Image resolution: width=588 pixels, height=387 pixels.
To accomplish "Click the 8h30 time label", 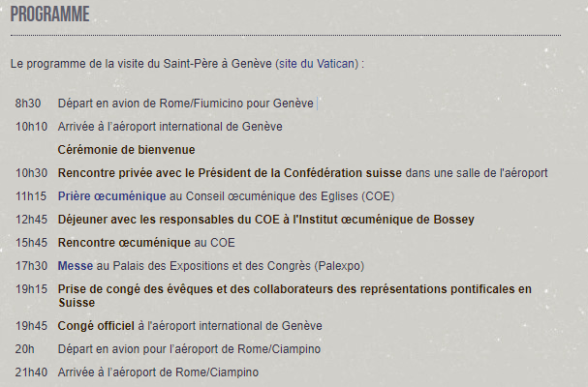I will tap(28, 104).
